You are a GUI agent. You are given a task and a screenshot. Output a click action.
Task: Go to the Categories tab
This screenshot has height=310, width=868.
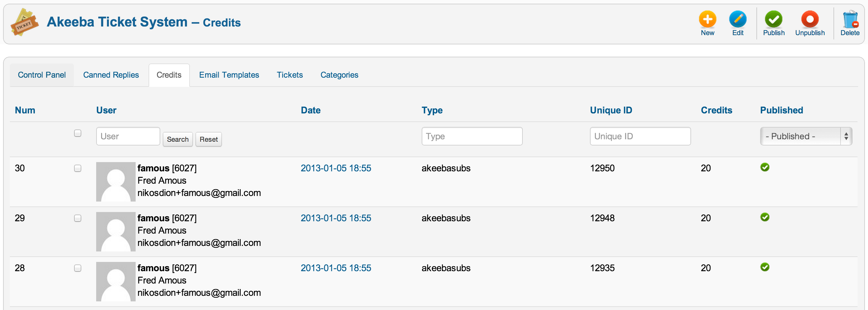tap(339, 75)
